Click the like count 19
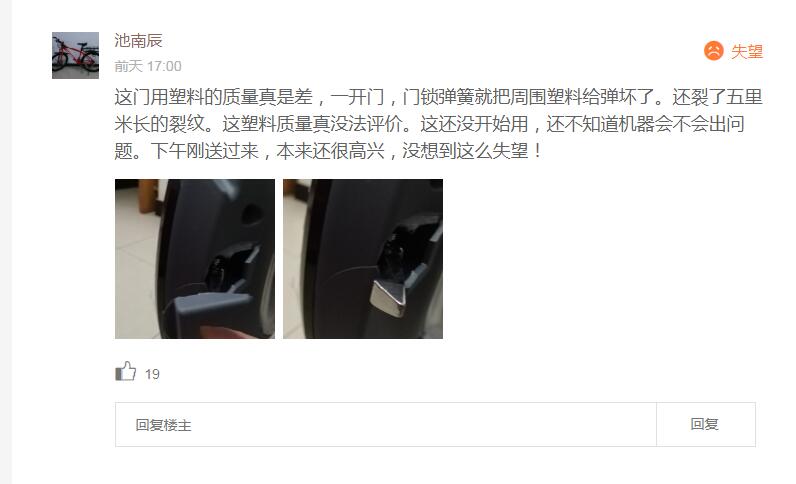 pos(152,374)
